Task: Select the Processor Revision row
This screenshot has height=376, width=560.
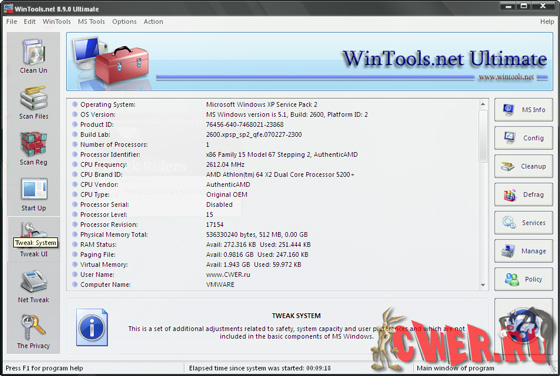Action: pos(273,225)
